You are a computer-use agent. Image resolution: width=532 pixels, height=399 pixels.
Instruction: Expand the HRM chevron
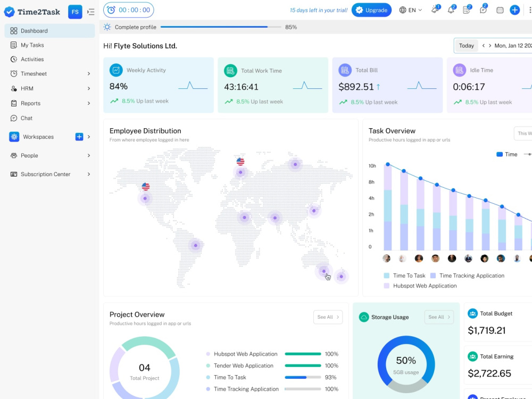[x=89, y=88]
